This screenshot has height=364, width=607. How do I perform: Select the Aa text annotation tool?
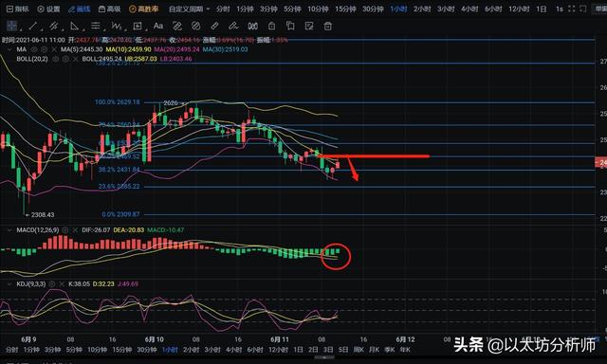[158, 26]
